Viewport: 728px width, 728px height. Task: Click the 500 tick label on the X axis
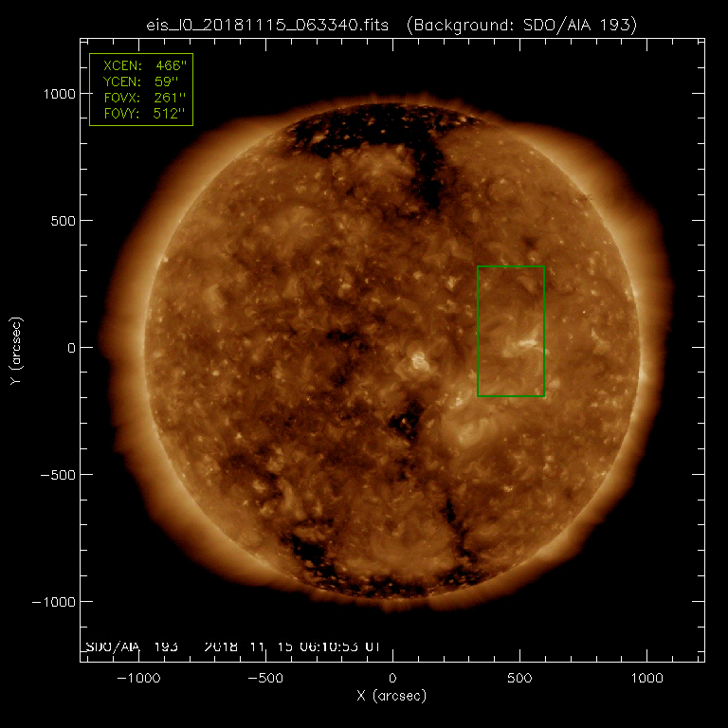(519, 678)
